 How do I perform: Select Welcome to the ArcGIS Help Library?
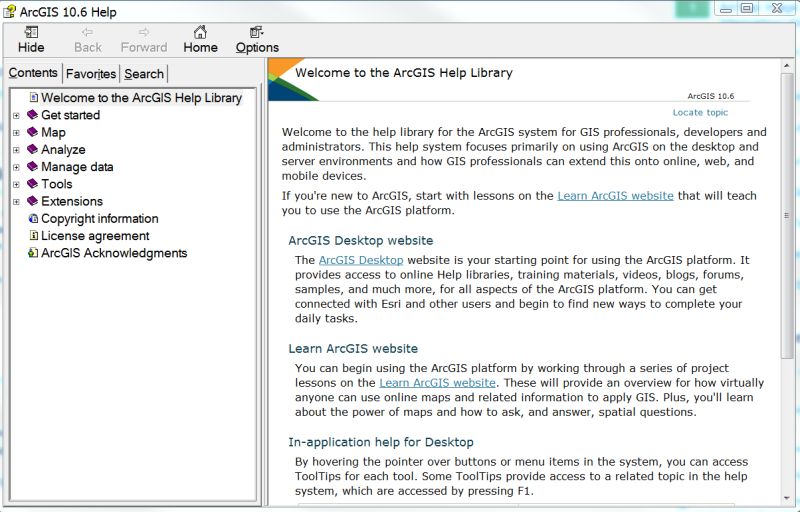(x=141, y=97)
